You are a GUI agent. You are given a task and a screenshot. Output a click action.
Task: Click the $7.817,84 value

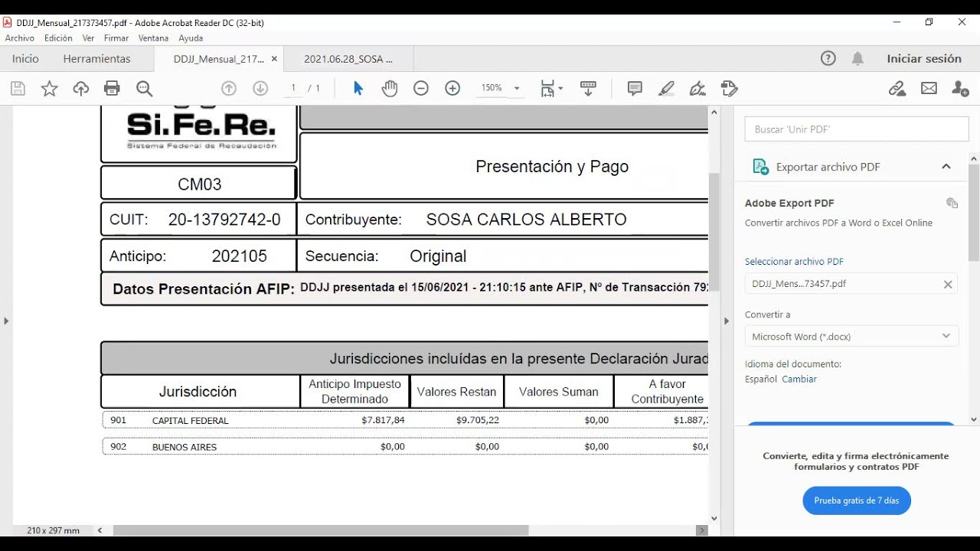tap(383, 420)
